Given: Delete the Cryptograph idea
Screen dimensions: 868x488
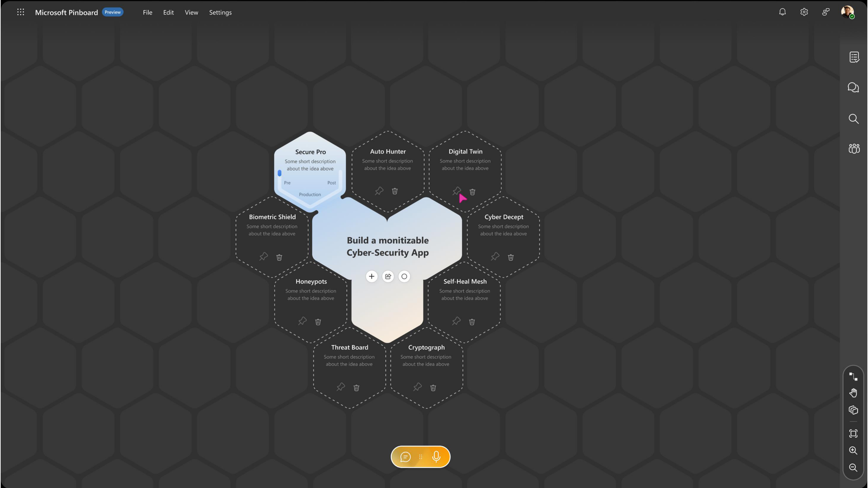Looking at the screenshot, I should click(433, 388).
